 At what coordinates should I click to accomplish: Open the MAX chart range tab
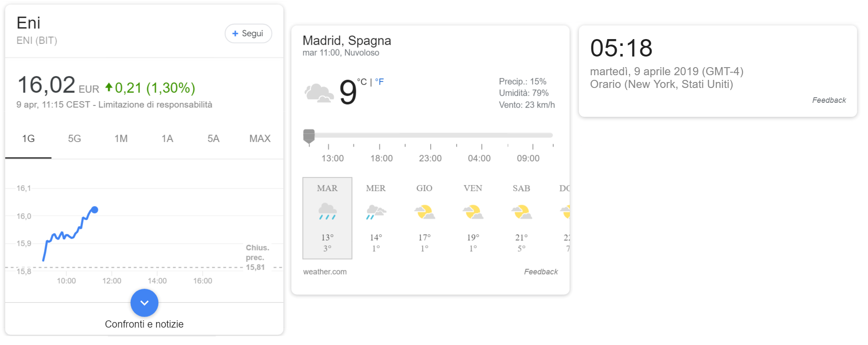click(260, 139)
